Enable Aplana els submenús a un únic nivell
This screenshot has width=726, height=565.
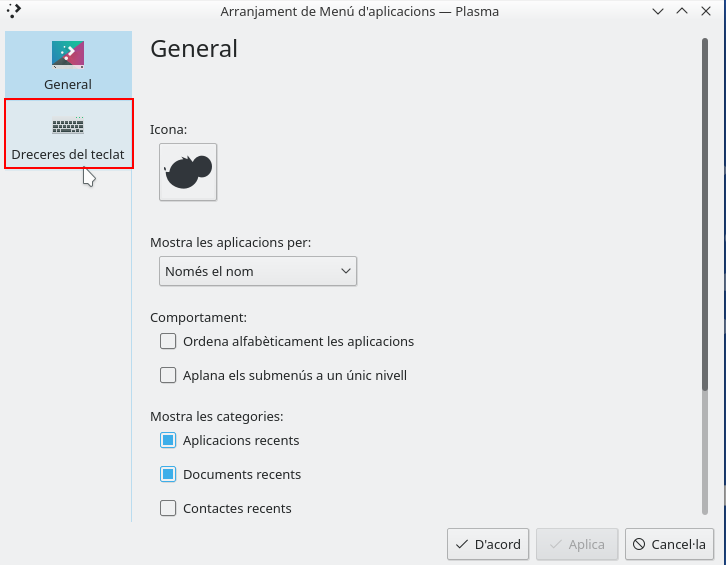(168, 376)
